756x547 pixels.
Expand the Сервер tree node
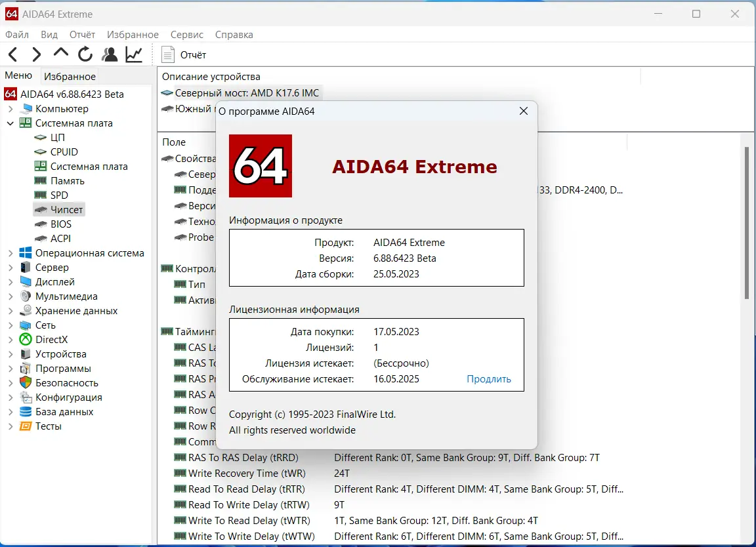(10, 268)
